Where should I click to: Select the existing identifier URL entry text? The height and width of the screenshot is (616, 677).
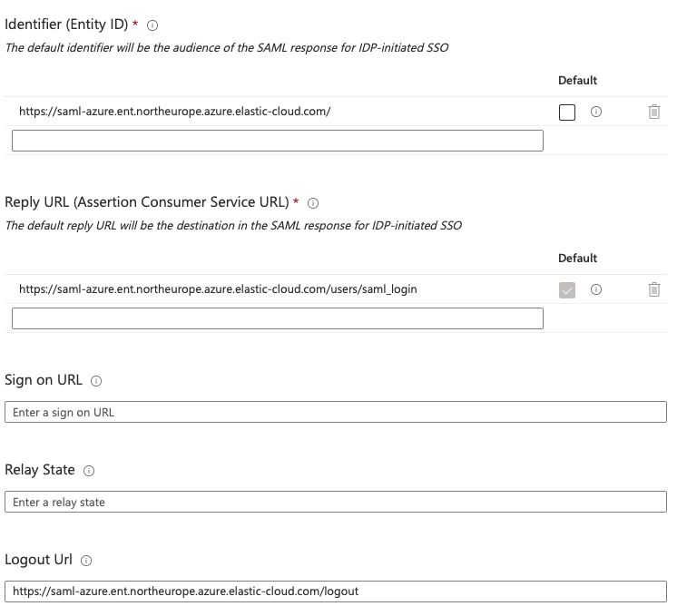point(174,112)
